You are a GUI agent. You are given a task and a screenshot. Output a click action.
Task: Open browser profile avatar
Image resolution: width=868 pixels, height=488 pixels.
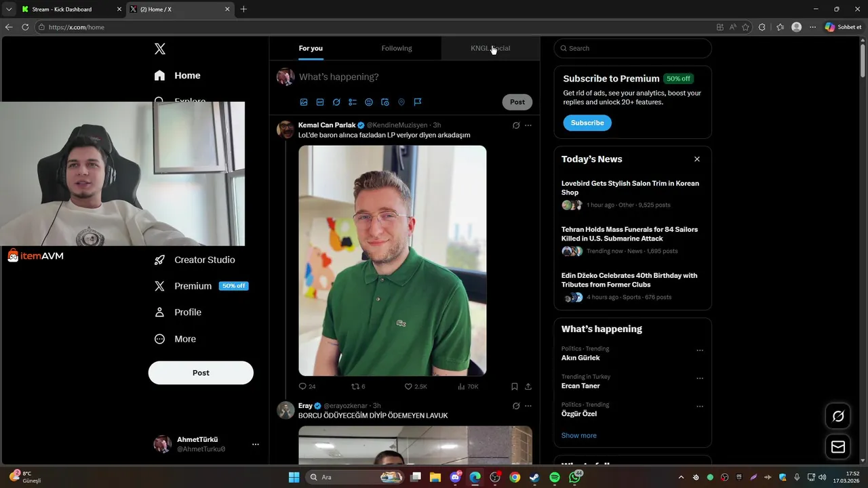[x=797, y=27]
